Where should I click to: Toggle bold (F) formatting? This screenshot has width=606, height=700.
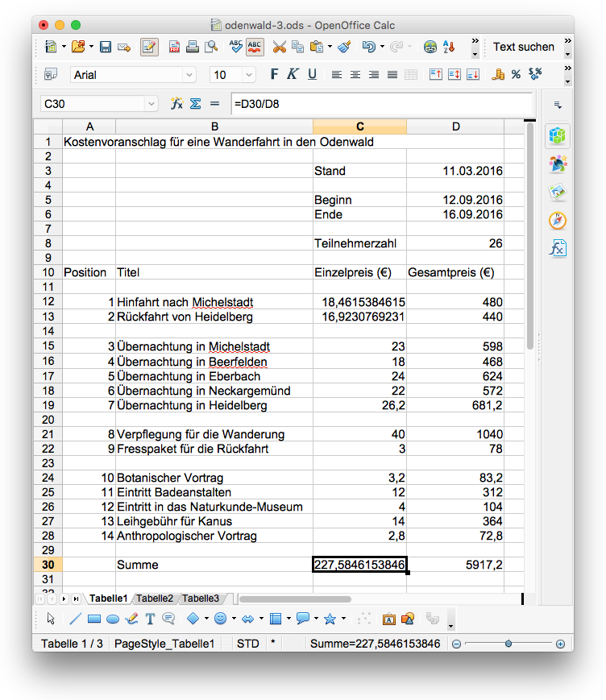[x=274, y=74]
